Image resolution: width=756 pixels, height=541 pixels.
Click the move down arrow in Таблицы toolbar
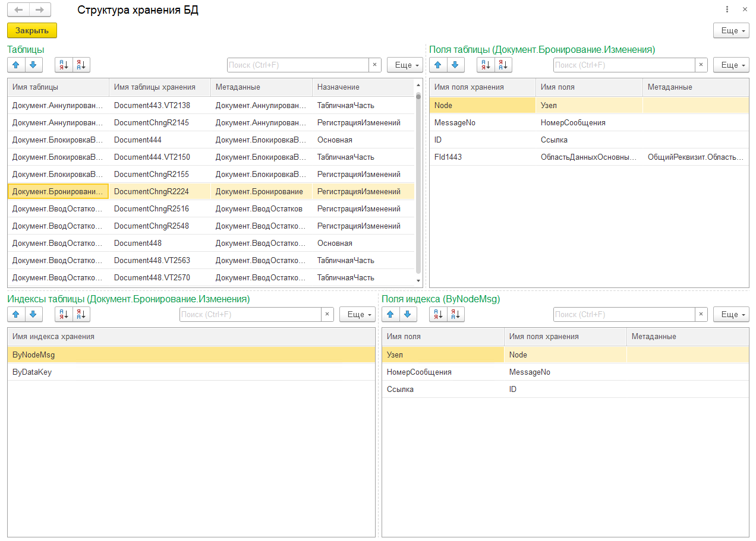pos(33,65)
